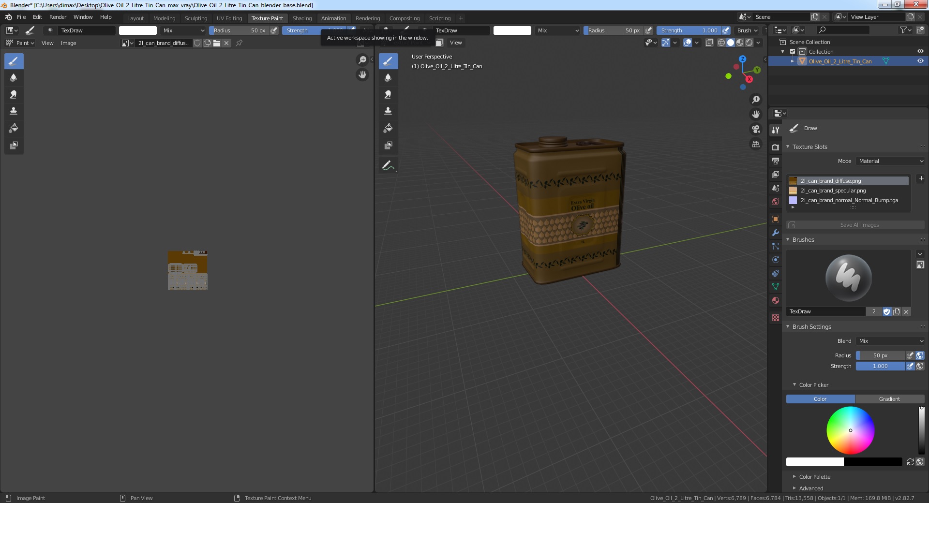Enable rendered viewport shading
The image size is (929, 560).
pos(749,43)
